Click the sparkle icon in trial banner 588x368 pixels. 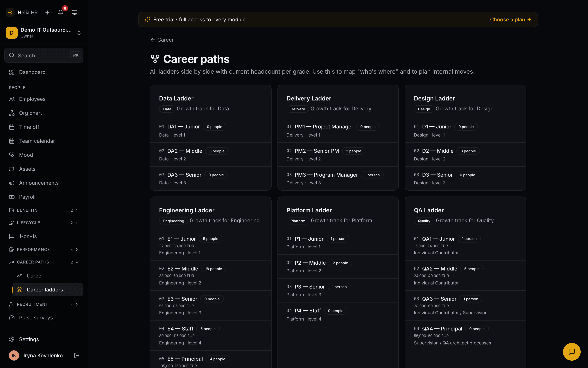click(147, 20)
